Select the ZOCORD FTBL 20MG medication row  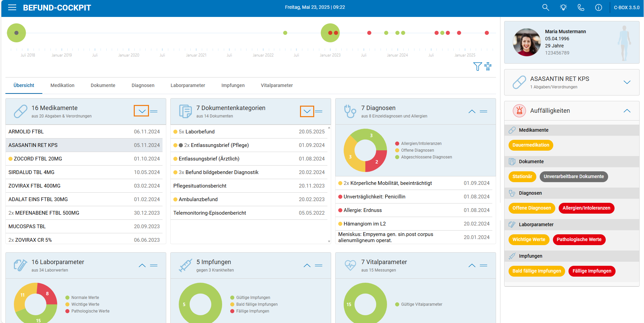click(x=84, y=159)
